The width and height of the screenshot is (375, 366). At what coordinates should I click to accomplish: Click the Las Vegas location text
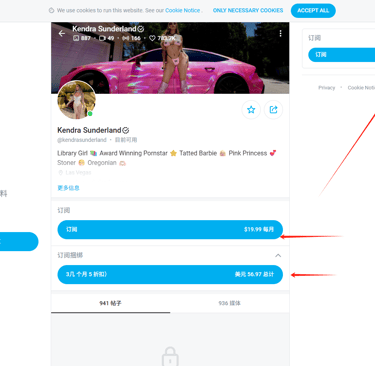point(78,172)
